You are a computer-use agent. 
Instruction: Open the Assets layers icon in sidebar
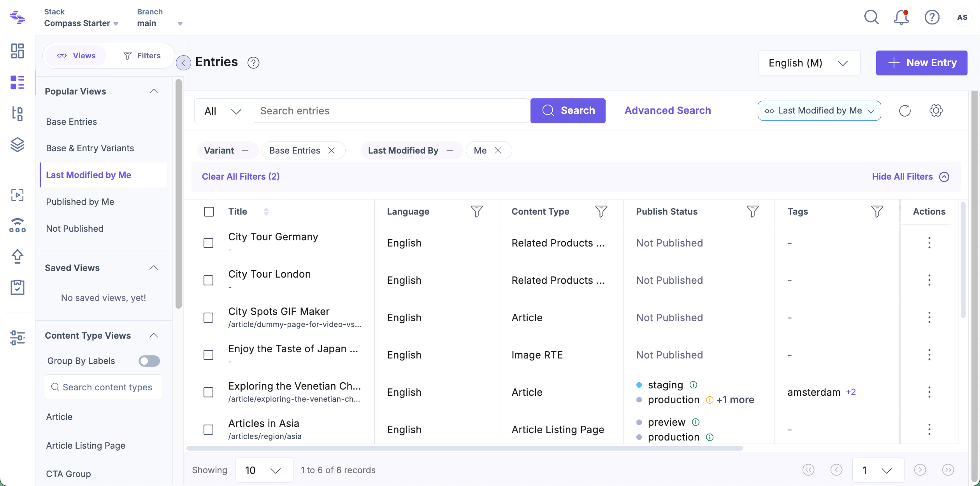pyautogui.click(x=18, y=144)
